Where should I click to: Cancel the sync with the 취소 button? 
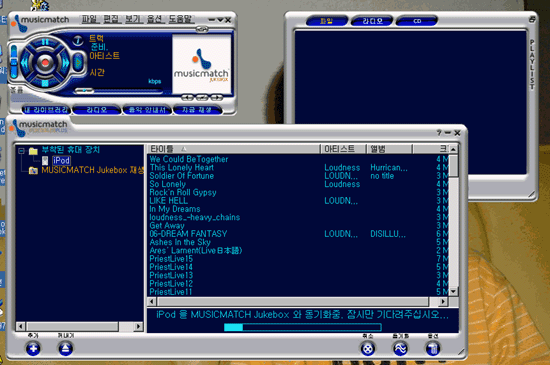click(x=368, y=349)
